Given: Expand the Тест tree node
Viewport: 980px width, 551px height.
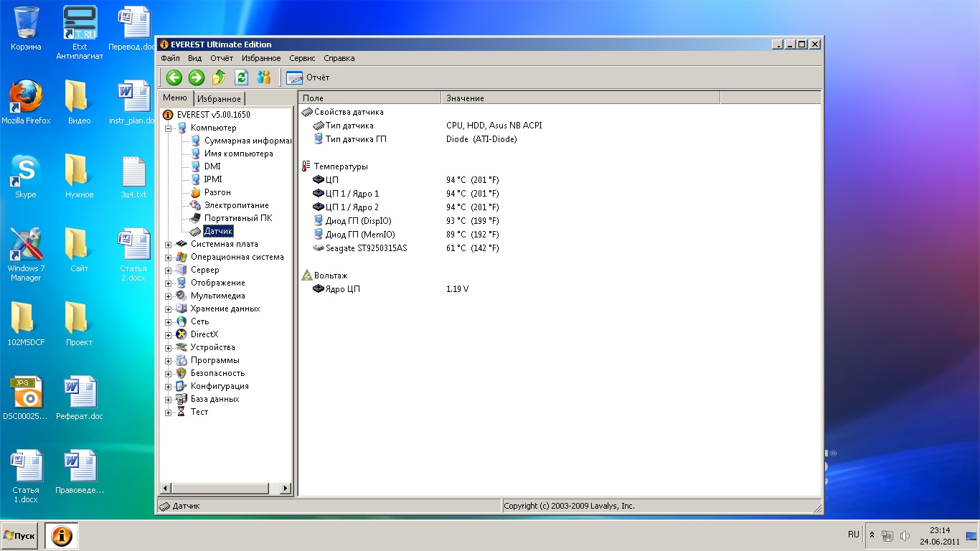Looking at the screenshot, I should pos(169,413).
